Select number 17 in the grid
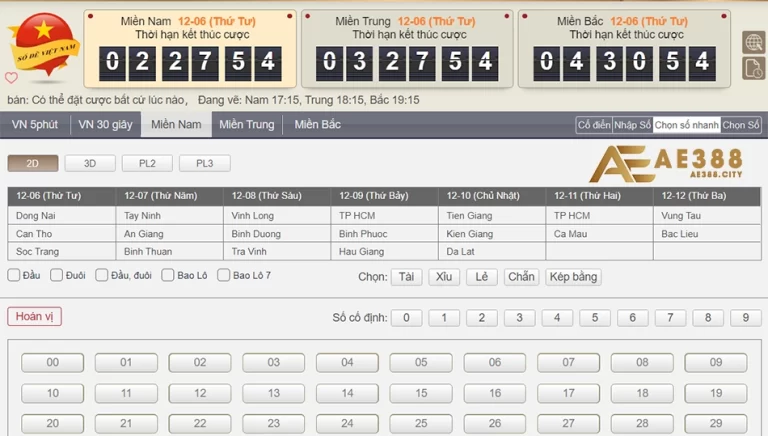768x436 pixels. [568, 393]
